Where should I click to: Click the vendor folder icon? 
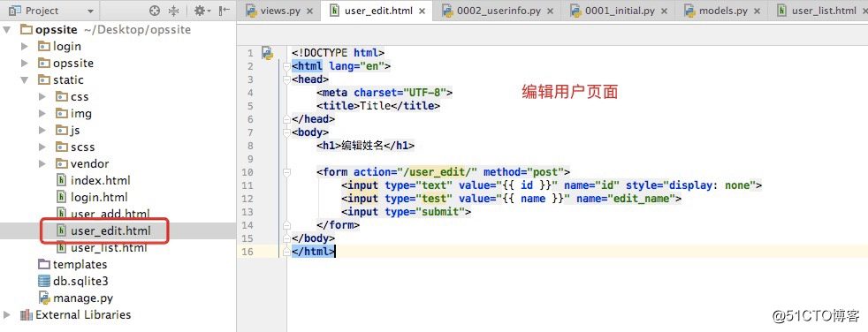click(62, 163)
